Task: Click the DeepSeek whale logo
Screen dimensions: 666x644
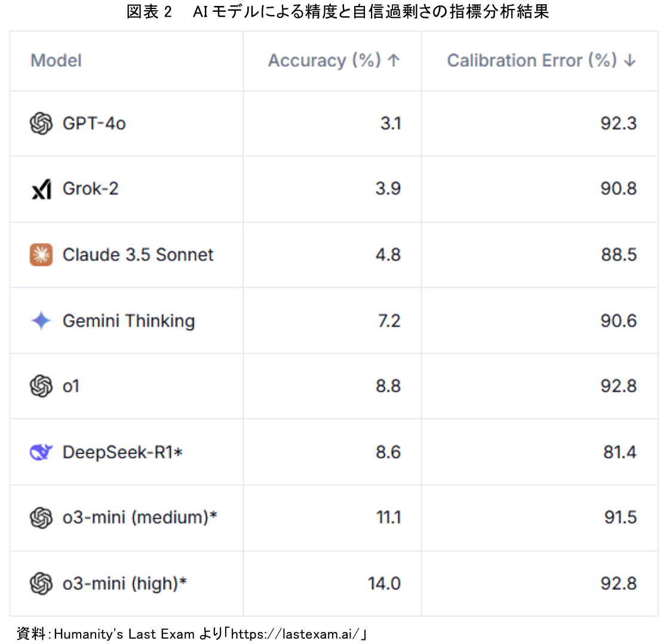Action: [x=41, y=452]
